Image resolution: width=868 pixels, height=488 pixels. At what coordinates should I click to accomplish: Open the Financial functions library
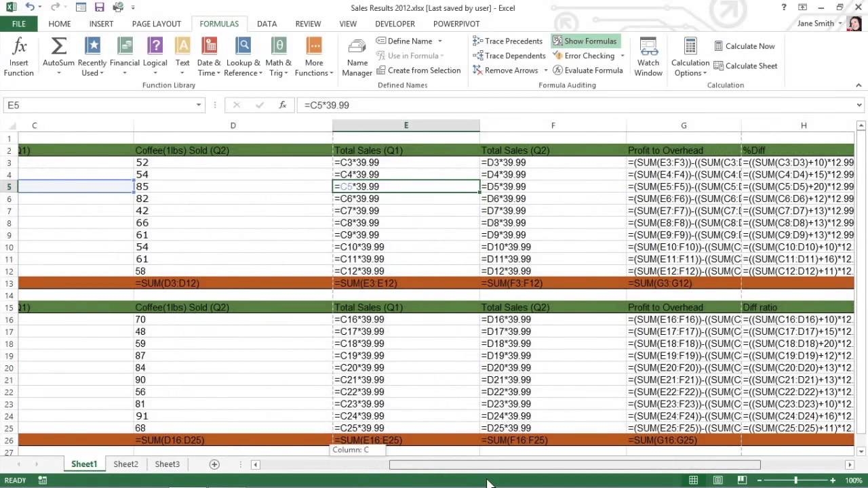(125, 47)
